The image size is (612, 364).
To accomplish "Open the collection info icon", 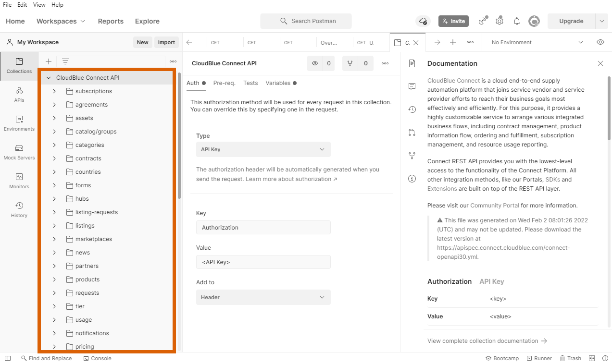I will 412,179.
